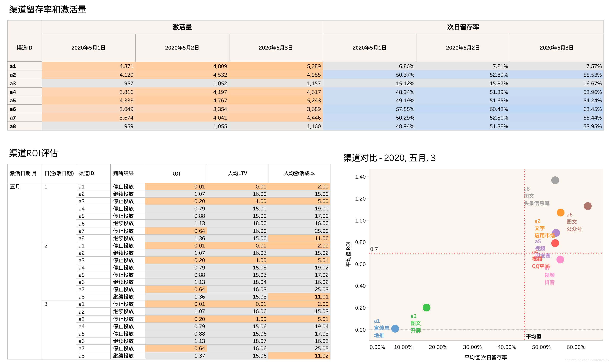Viewport: 611px width, 364px height.
Task: Click the green a3 scatter point
Action: 426,307
